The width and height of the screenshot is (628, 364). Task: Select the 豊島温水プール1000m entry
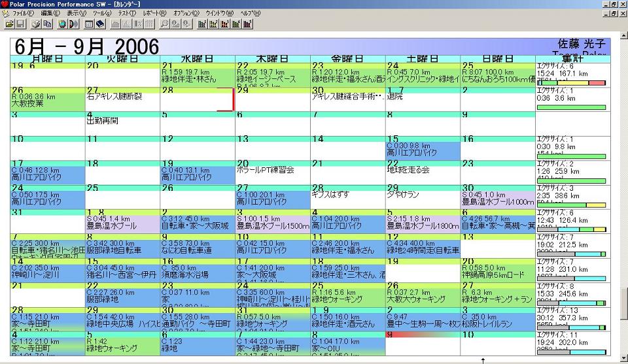point(498,202)
